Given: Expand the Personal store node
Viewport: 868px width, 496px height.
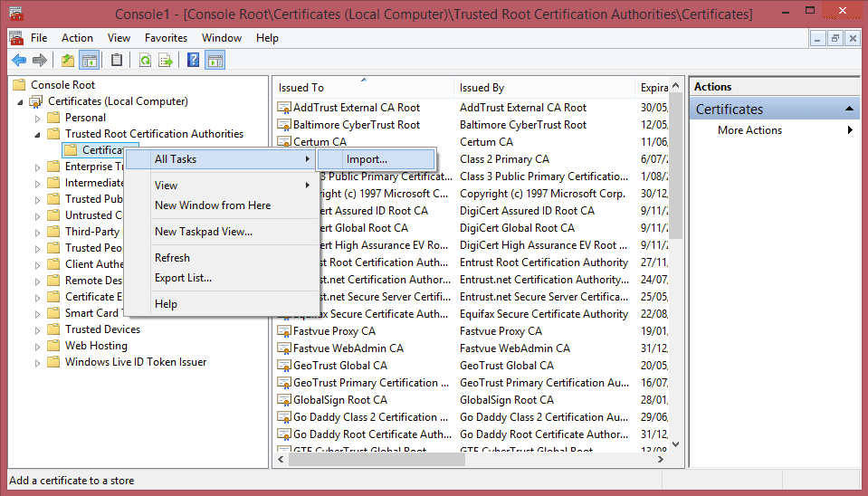Looking at the screenshot, I should (x=38, y=119).
